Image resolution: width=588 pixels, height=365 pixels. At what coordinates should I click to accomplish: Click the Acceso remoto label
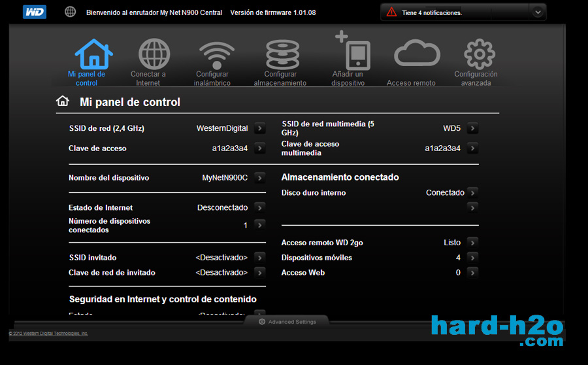(x=411, y=83)
